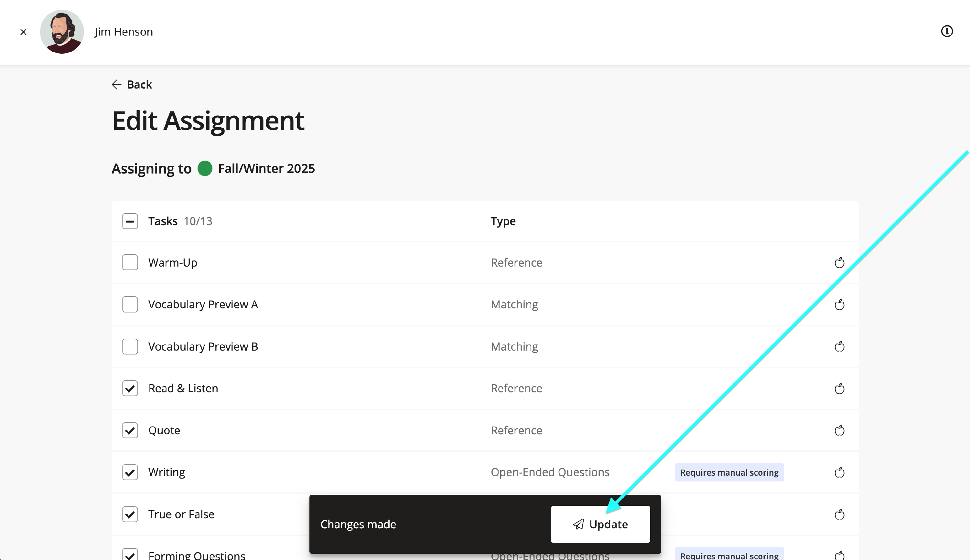Uncheck the Writing task checkbox
970x560 pixels.
coord(130,472)
